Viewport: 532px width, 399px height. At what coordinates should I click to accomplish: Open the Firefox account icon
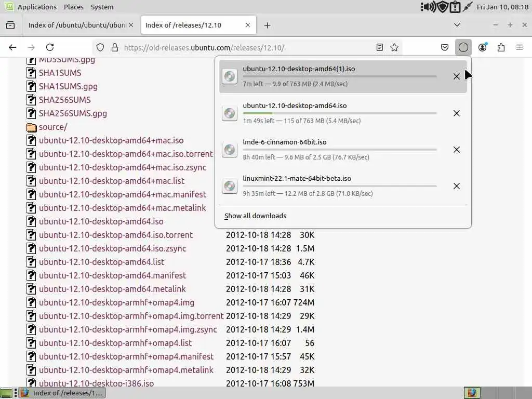pyautogui.click(x=483, y=47)
